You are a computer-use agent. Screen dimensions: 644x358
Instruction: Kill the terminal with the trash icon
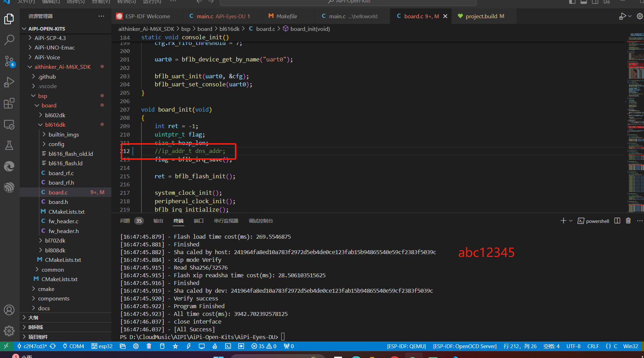(628, 221)
